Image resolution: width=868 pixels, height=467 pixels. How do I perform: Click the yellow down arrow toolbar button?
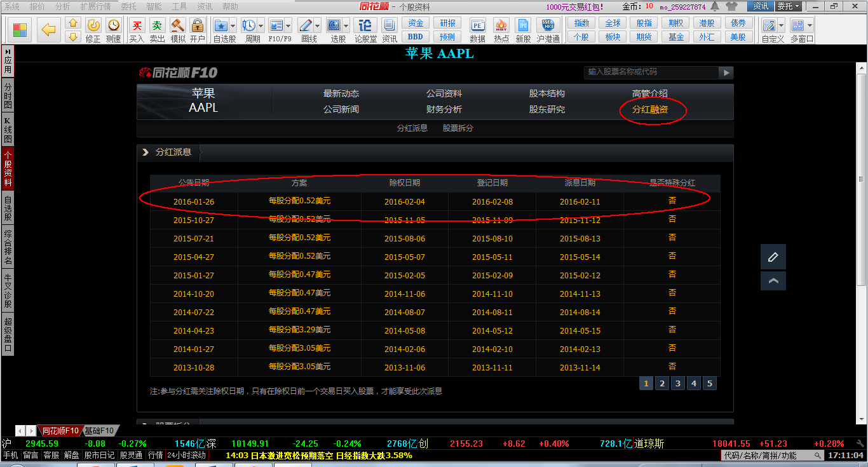point(73,37)
